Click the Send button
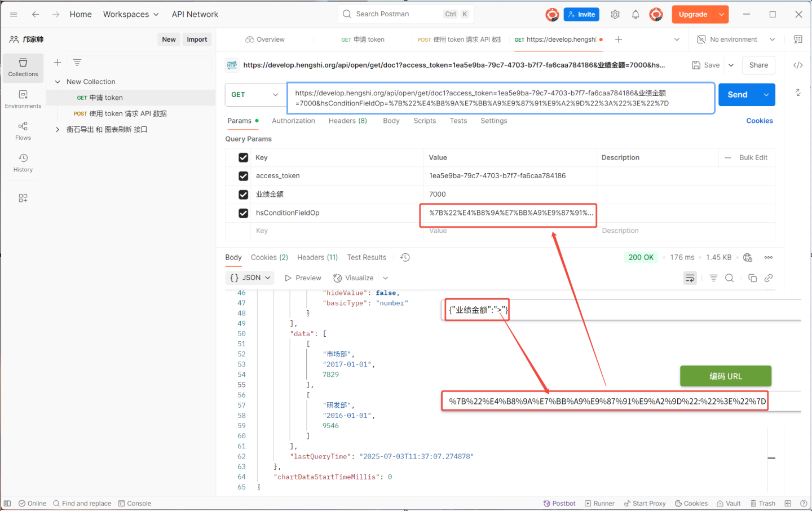 737,95
